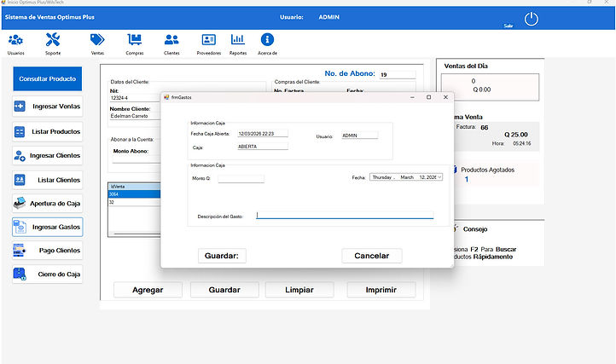Click the Pago Clientes label
616x364 pixels.
pos(60,251)
